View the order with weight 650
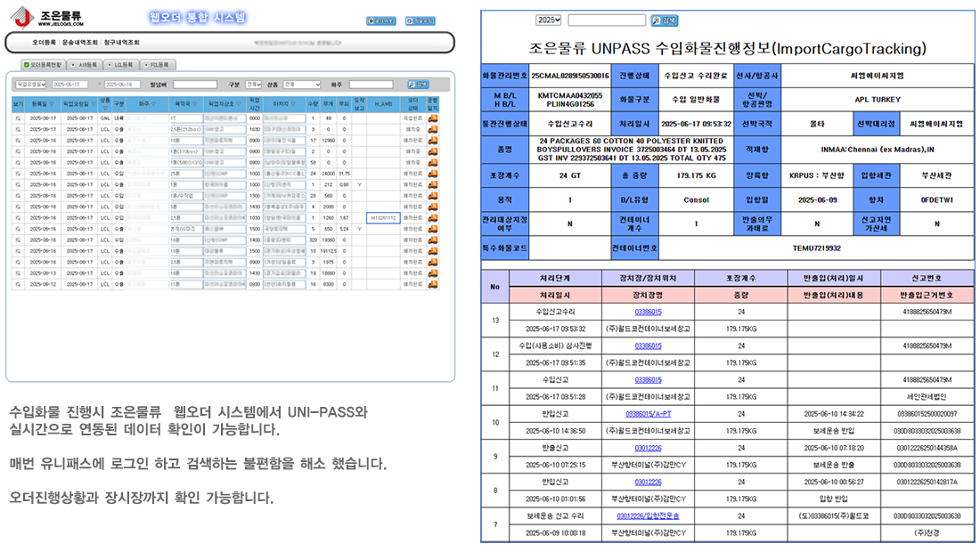Viewport: 980px width, 560px height. (x=18, y=229)
